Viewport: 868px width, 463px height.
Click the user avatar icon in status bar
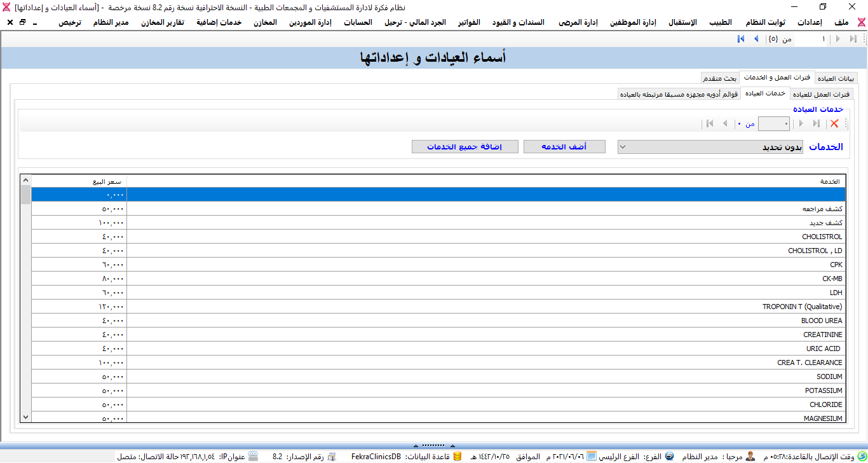tap(750, 457)
